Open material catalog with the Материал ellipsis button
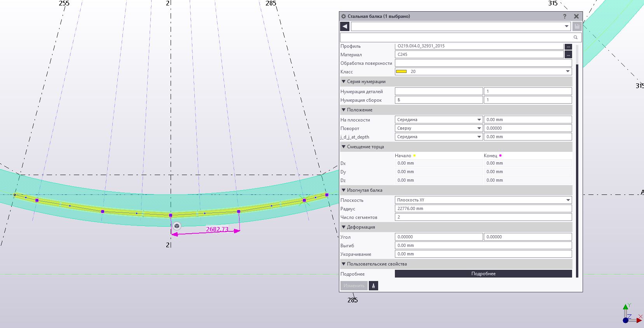The height and width of the screenshot is (328, 644). click(x=568, y=55)
